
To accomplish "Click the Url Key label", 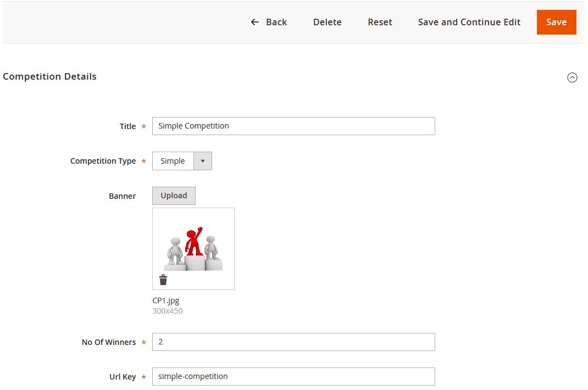I will tap(122, 377).
